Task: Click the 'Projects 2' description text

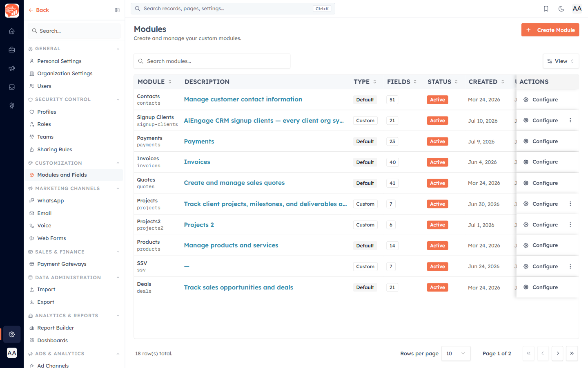Action: [x=199, y=225]
